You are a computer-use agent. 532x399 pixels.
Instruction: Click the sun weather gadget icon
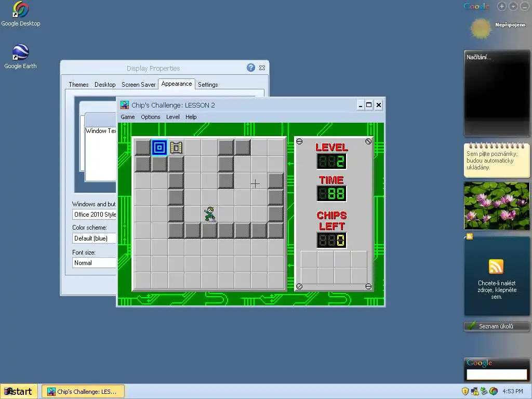pos(481,29)
